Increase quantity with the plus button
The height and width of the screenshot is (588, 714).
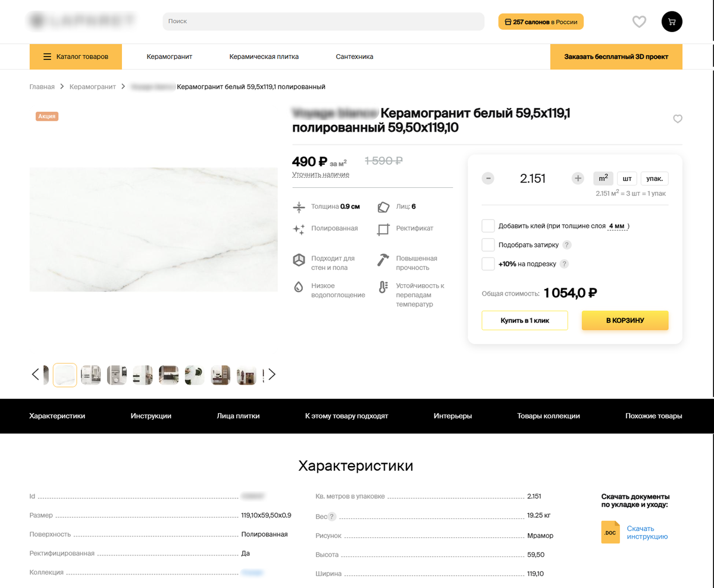(x=578, y=178)
